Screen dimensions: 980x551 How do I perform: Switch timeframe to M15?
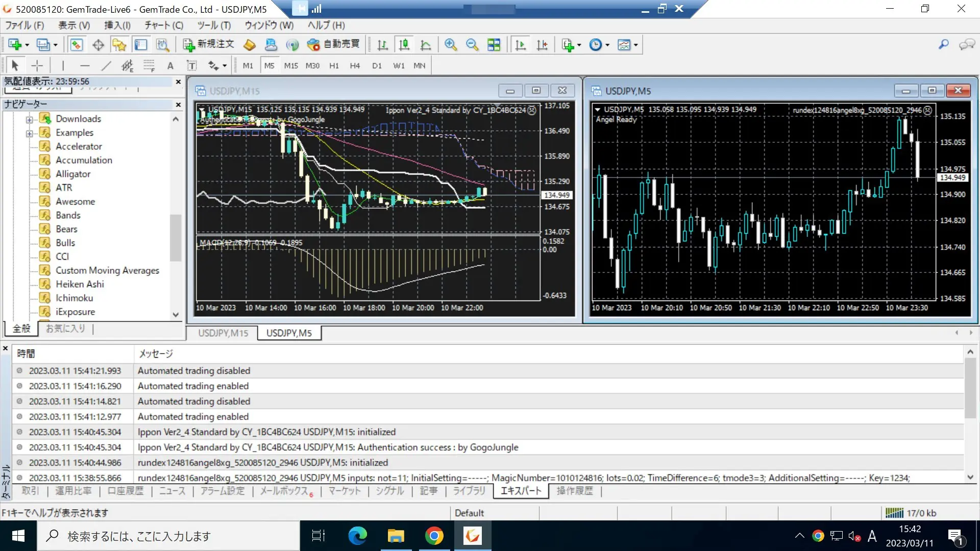point(291,65)
